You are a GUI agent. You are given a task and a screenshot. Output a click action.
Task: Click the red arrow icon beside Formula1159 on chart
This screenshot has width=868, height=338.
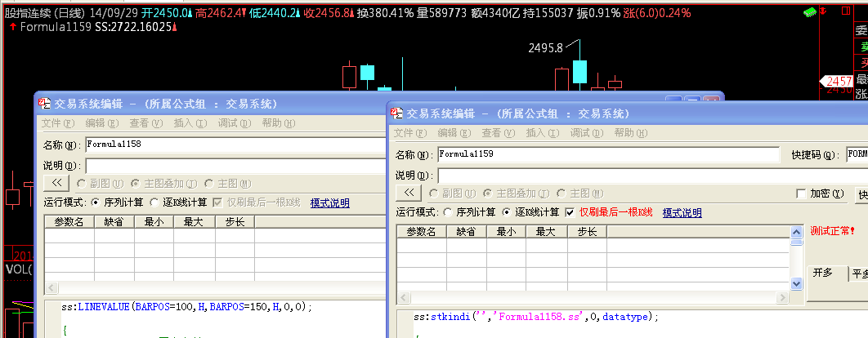[13, 27]
